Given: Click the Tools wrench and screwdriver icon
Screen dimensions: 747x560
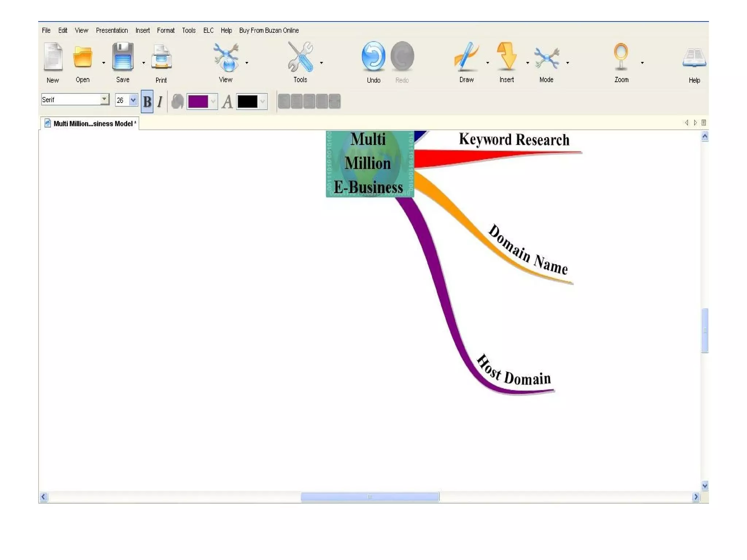Looking at the screenshot, I should click(x=300, y=57).
